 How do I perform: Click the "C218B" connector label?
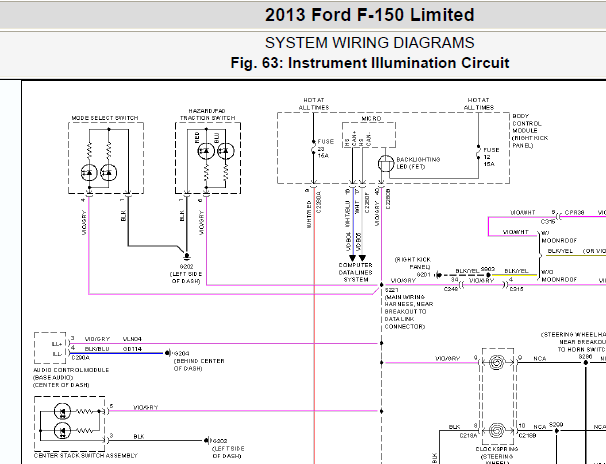[527, 435]
